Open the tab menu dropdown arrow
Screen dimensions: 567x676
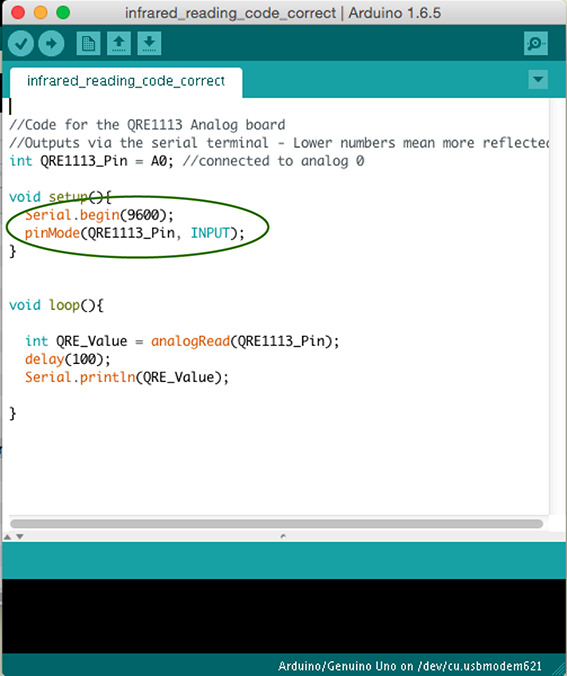click(538, 80)
